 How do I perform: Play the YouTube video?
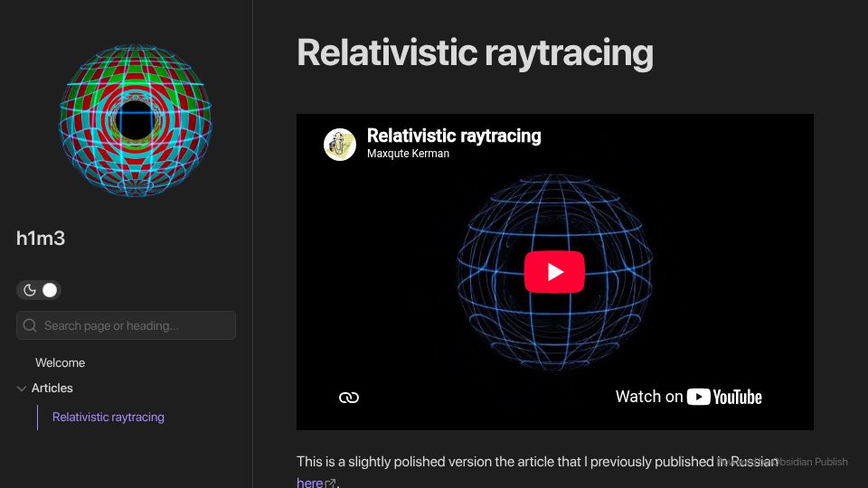tap(554, 272)
